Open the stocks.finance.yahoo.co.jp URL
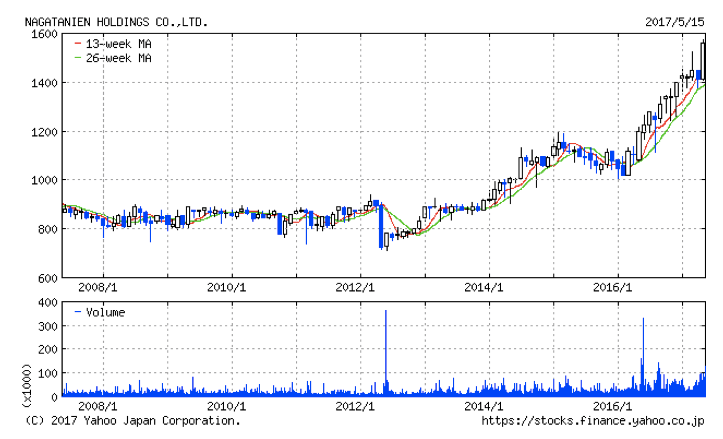The height and width of the screenshot is (439, 723). (595, 421)
